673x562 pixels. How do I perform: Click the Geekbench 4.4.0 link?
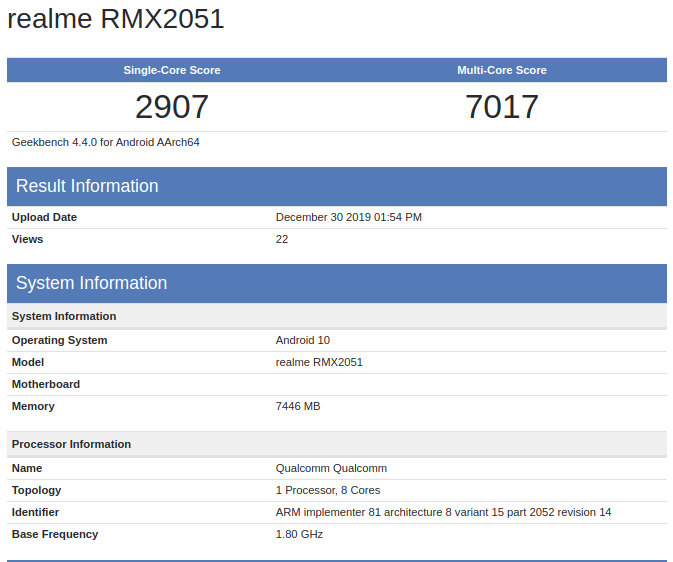(x=54, y=142)
